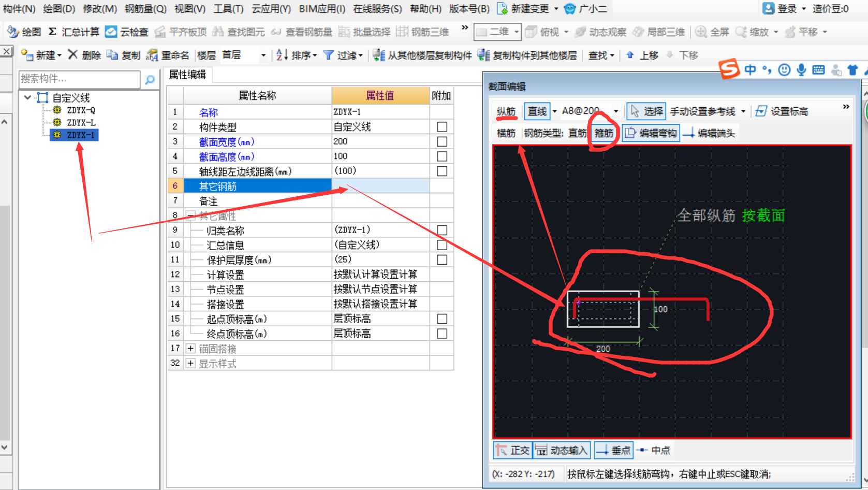This screenshot has width=868, height=490.
Task: Click 重命名 rename component icon
Action: (168, 55)
